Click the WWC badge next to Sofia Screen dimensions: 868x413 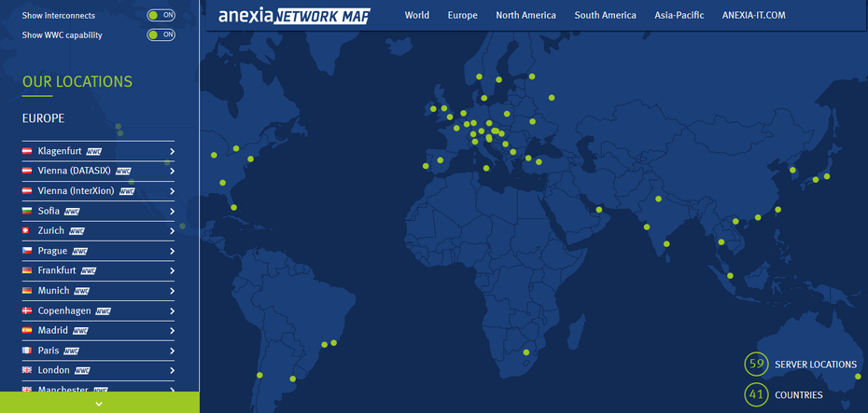72,212
